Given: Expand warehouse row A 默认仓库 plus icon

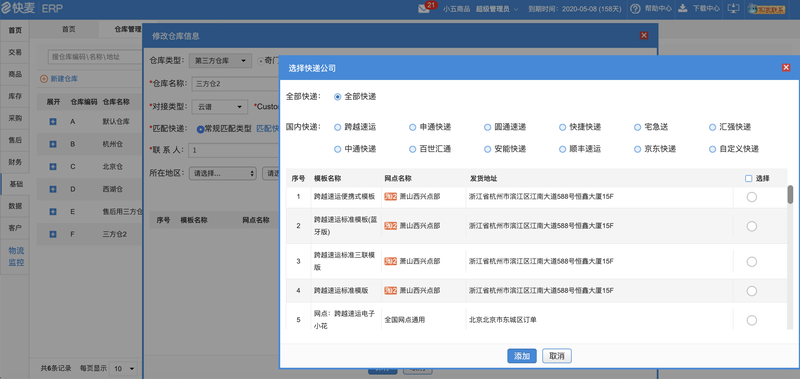Looking at the screenshot, I should click(x=53, y=122).
